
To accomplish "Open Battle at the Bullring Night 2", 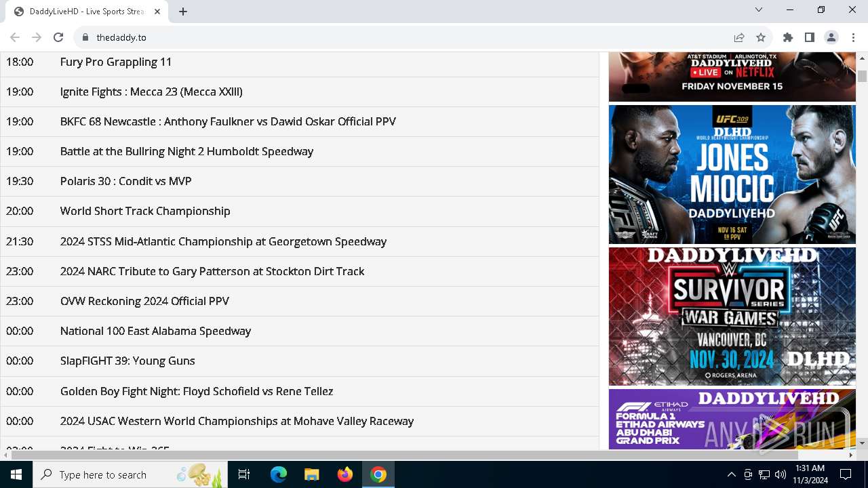I will click(186, 151).
